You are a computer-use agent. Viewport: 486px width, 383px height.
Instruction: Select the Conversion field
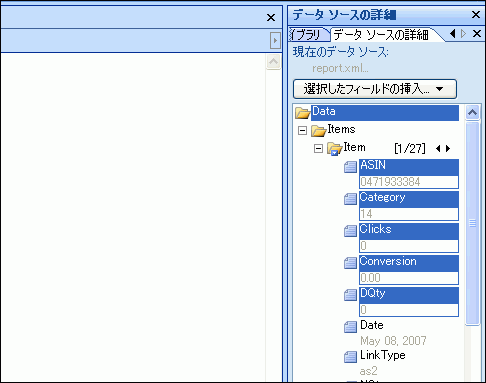pyautogui.click(x=409, y=263)
